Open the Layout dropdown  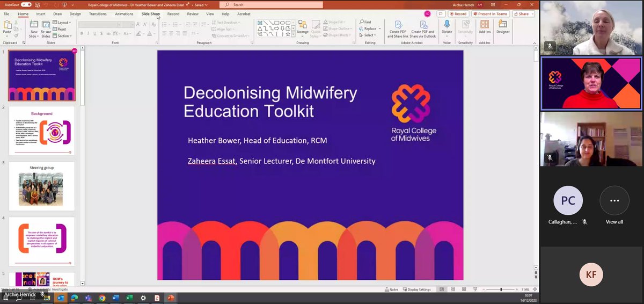(x=62, y=23)
